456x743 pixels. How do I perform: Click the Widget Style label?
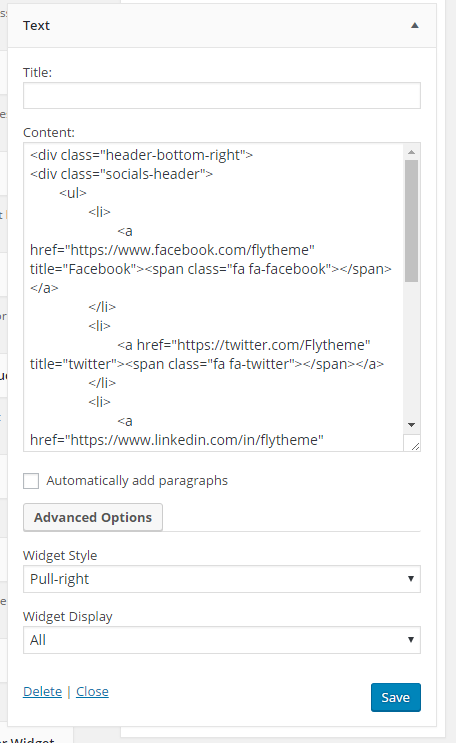[60, 555]
